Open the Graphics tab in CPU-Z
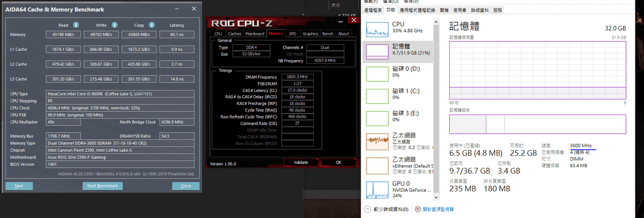Viewport: 644px width, 218px height. (310, 34)
